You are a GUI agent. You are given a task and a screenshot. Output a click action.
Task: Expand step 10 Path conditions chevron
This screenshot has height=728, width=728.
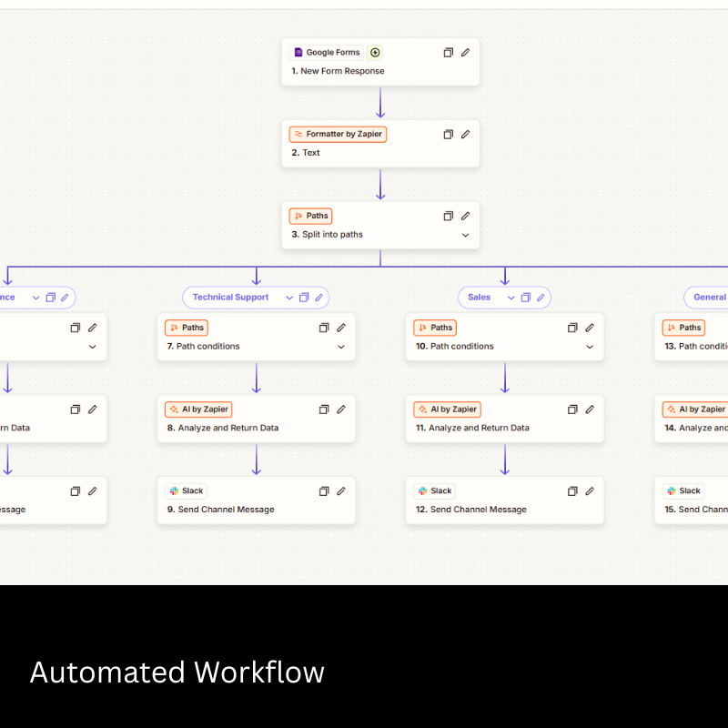pos(590,347)
